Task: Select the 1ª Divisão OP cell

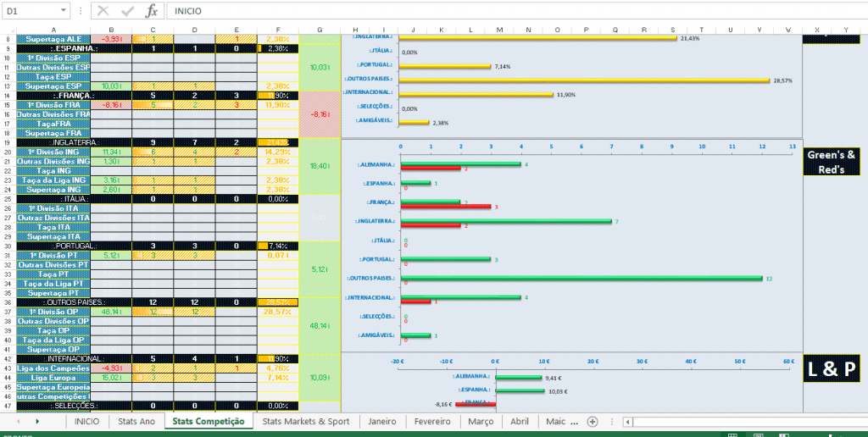Action: (53, 312)
